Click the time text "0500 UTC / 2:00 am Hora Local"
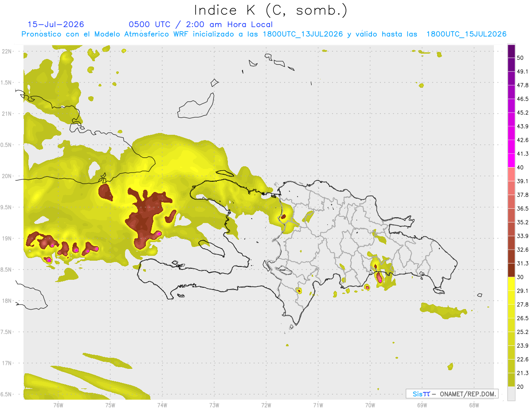Screen dimensions: 532x411 tap(201, 24)
